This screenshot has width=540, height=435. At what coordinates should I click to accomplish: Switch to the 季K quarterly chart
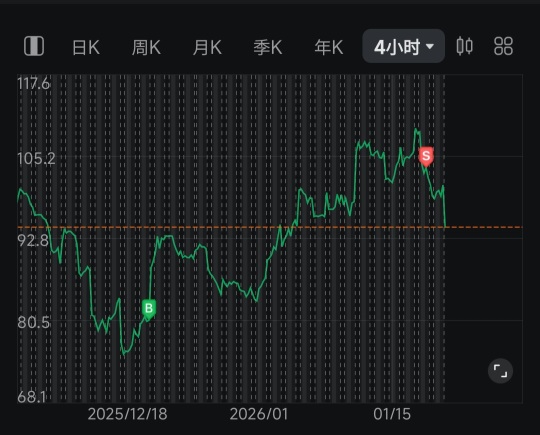coord(268,47)
